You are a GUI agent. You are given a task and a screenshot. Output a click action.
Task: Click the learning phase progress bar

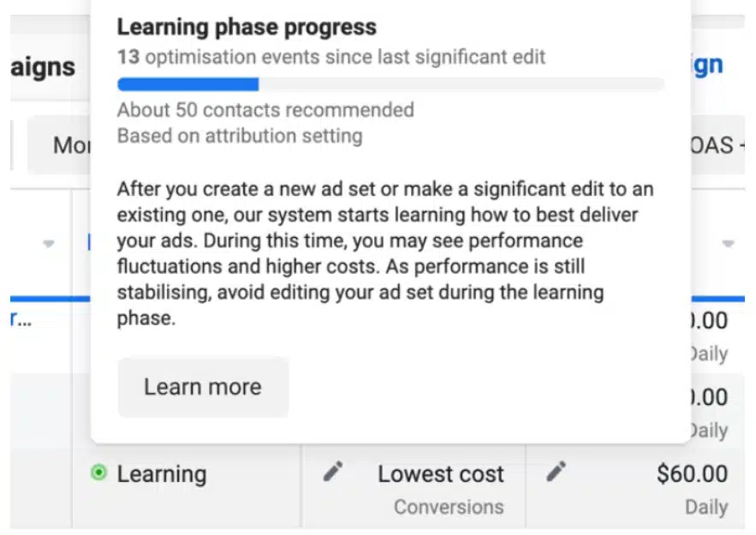[390, 84]
